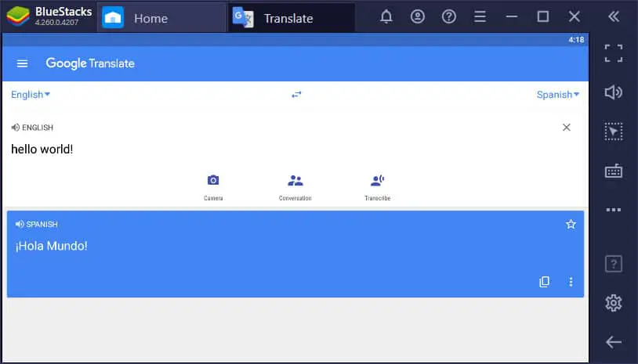
Task: Open the Camera translation mode
Action: pyautogui.click(x=213, y=187)
